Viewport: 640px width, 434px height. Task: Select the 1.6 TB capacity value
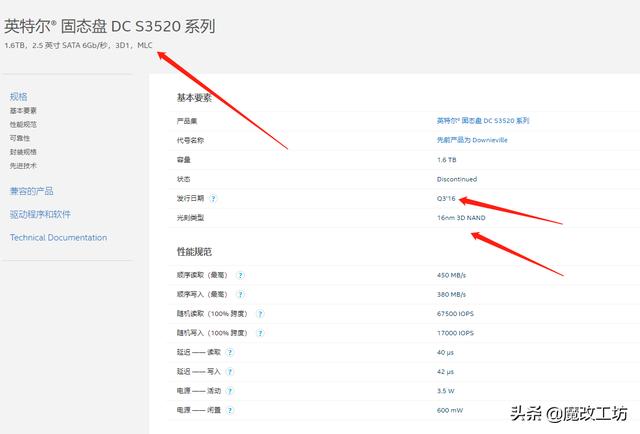pyautogui.click(x=447, y=160)
